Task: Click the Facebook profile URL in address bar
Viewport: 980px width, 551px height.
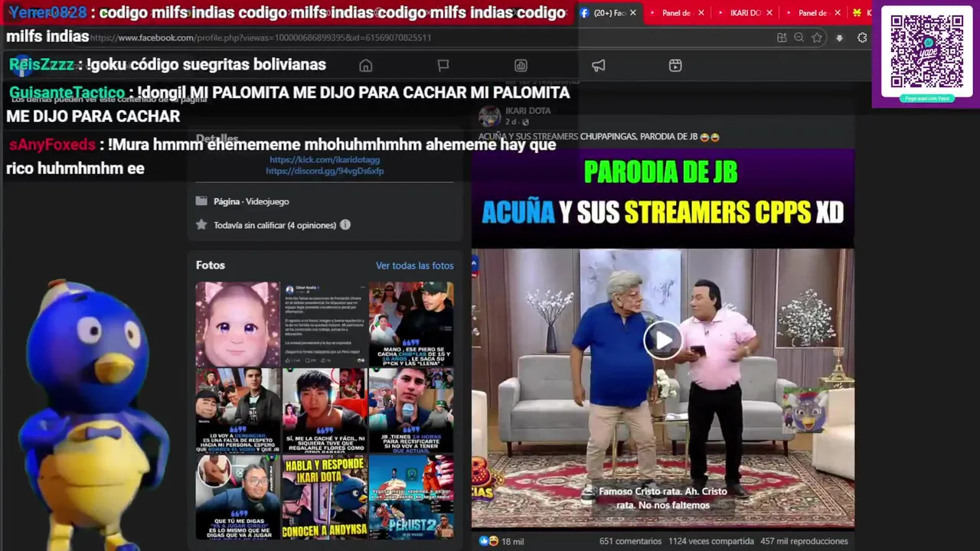Action: point(260,37)
